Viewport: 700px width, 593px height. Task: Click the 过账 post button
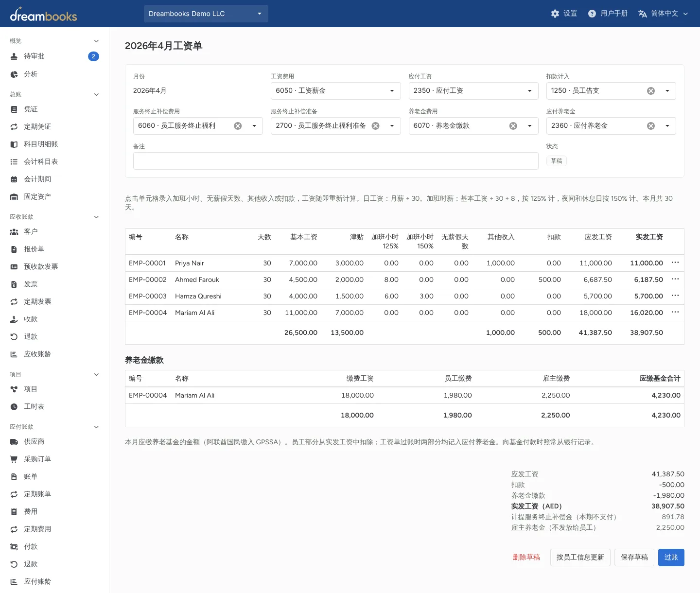point(671,558)
